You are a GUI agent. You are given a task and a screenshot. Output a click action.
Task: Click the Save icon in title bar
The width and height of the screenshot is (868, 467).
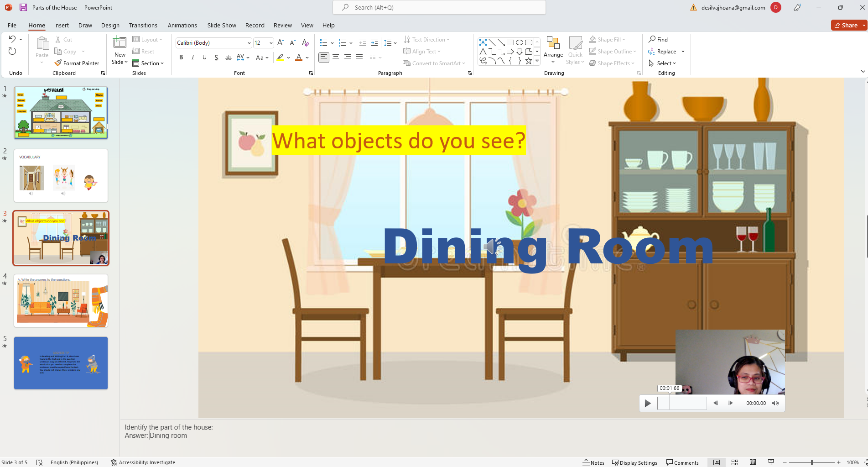click(x=23, y=7)
